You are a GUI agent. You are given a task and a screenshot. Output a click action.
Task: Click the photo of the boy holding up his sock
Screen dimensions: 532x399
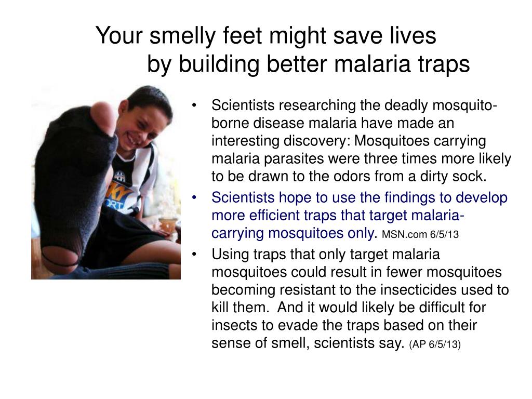click(106, 182)
